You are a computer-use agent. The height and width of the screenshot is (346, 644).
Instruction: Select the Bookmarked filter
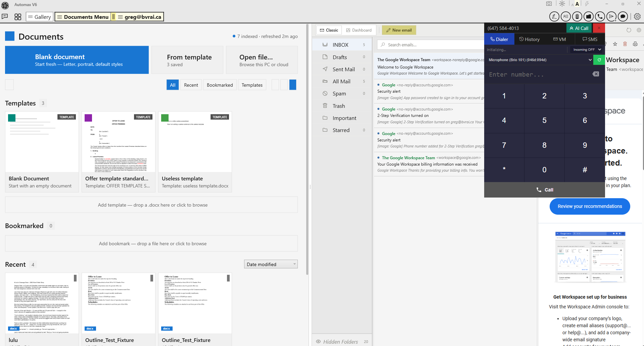220,85
